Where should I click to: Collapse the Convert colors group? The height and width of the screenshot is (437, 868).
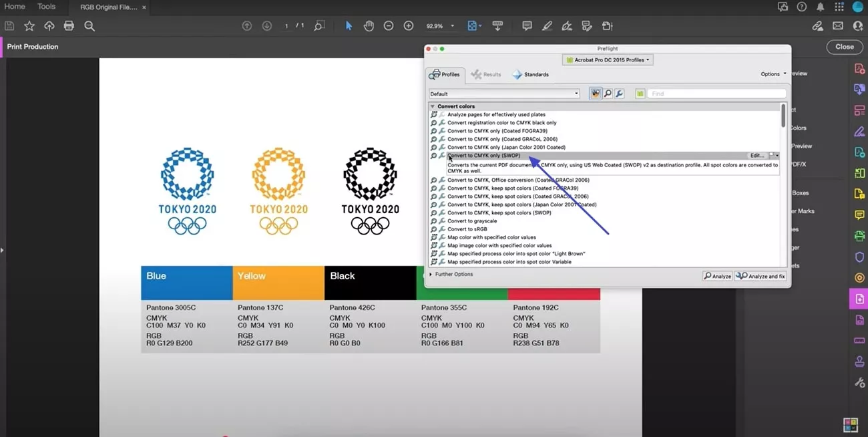point(433,106)
